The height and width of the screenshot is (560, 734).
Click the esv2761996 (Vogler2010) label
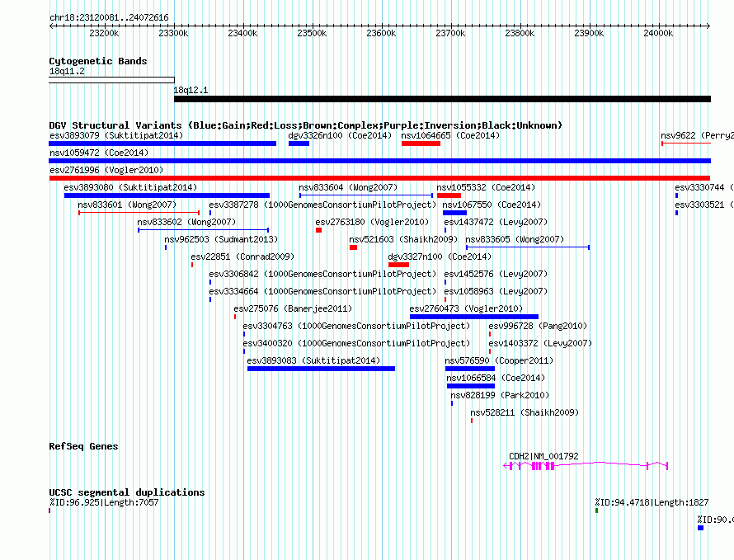point(106,170)
